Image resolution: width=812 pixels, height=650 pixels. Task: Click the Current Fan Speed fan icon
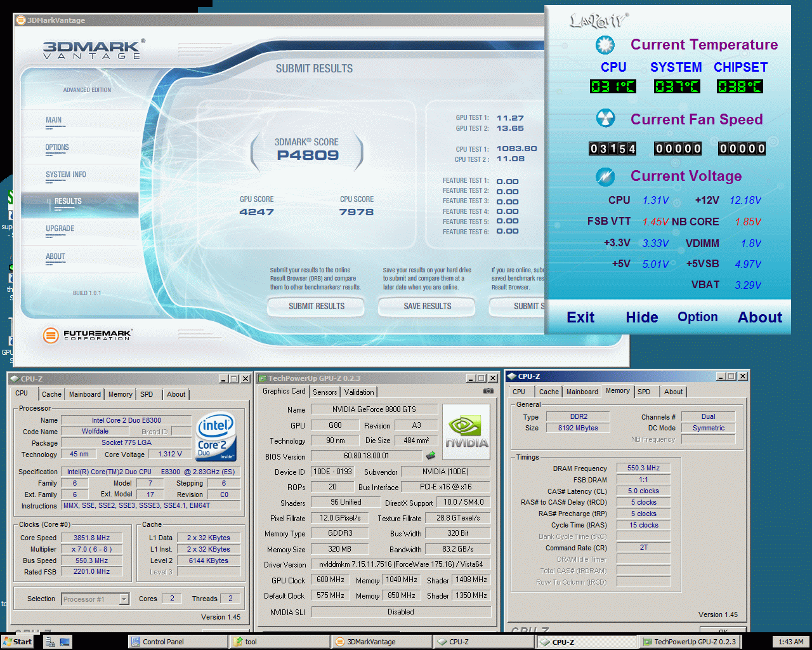pos(605,119)
